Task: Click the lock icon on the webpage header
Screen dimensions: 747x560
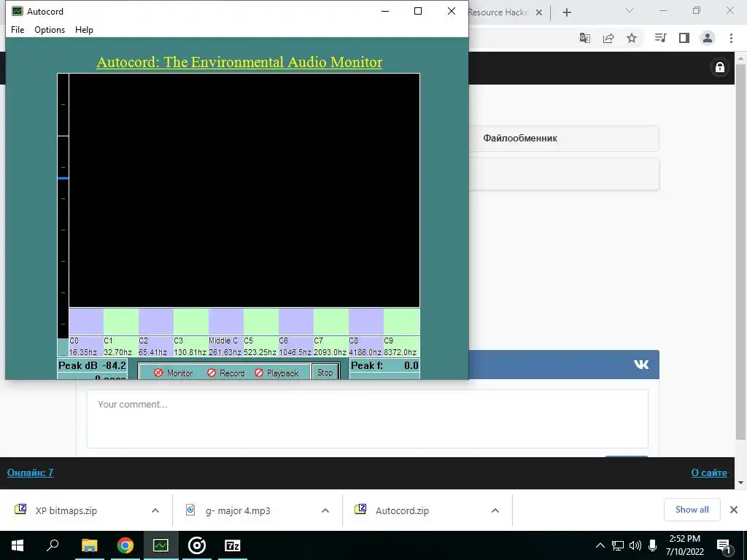Action: (720, 68)
